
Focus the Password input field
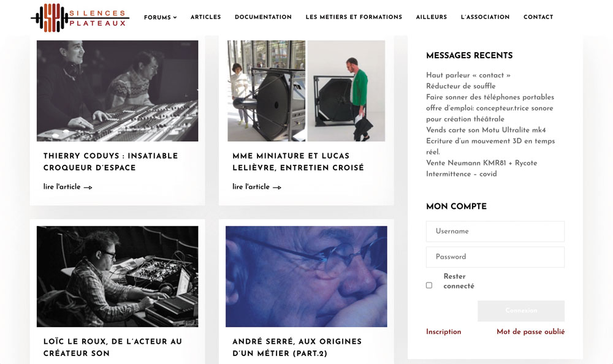pyautogui.click(x=495, y=257)
